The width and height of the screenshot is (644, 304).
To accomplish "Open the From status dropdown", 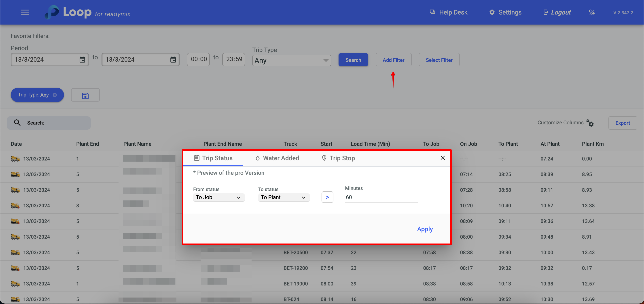I will click(x=218, y=198).
